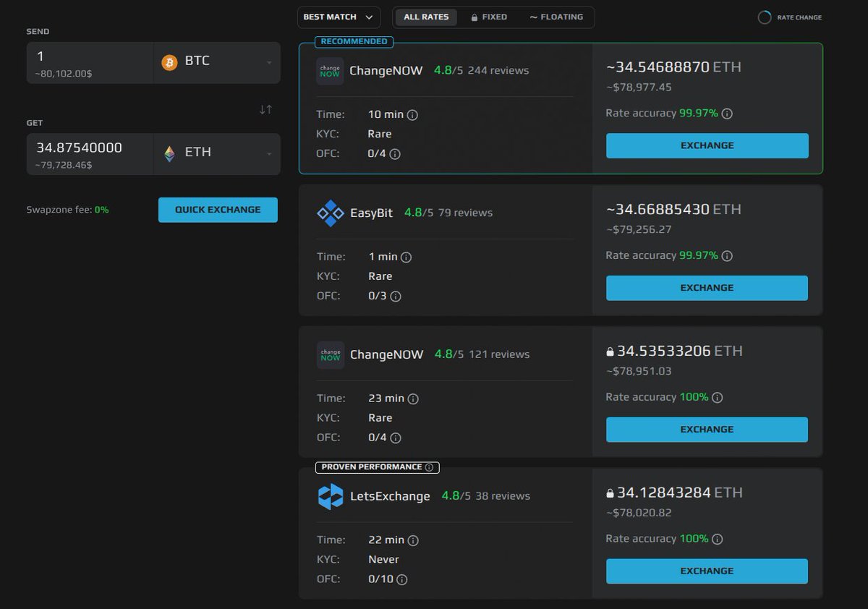Select the All Rates tab

426,17
